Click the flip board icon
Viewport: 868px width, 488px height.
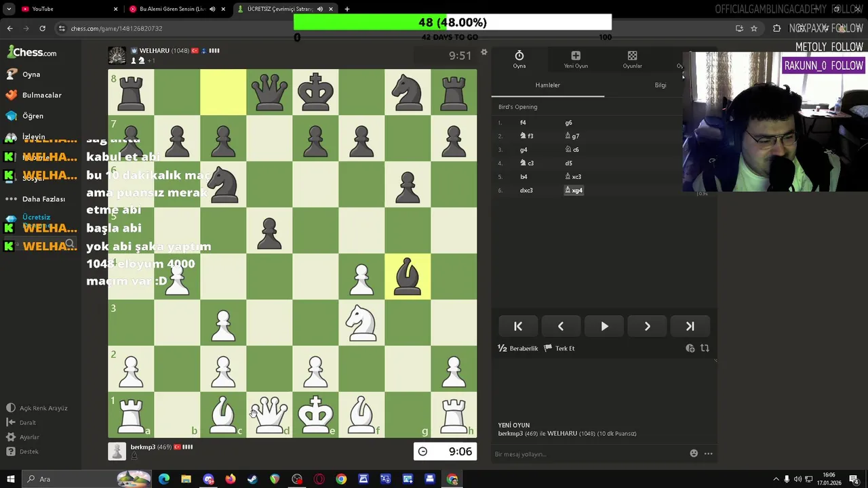point(705,348)
